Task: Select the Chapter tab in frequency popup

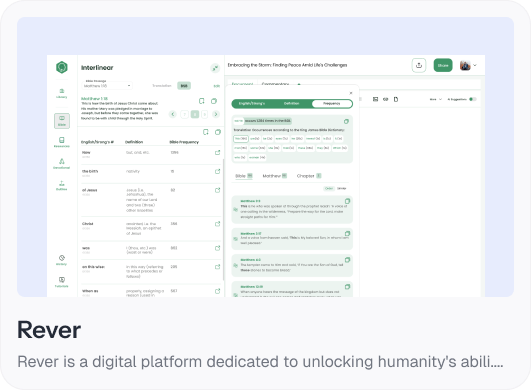Action: tap(309, 176)
